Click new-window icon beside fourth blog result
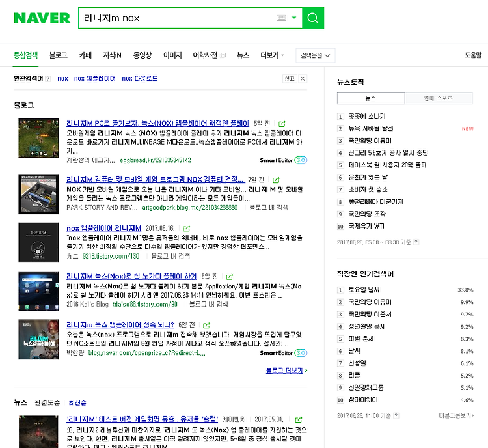488x448 pixels. click(230, 277)
